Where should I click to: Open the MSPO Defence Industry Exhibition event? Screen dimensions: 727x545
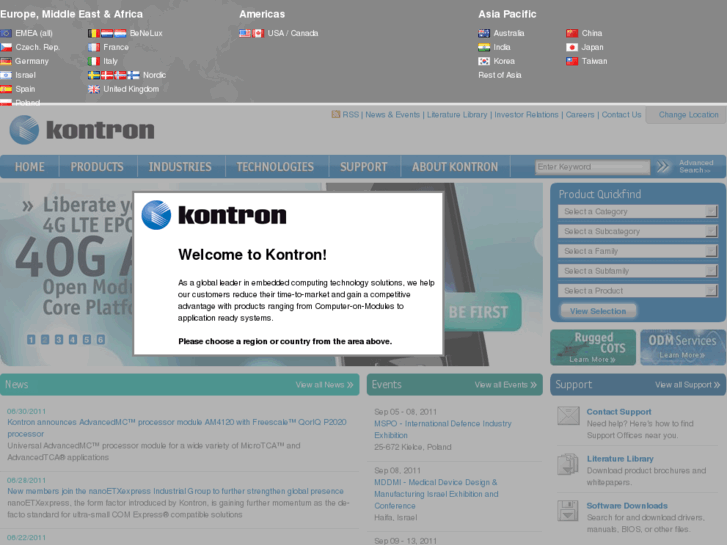[443, 430]
